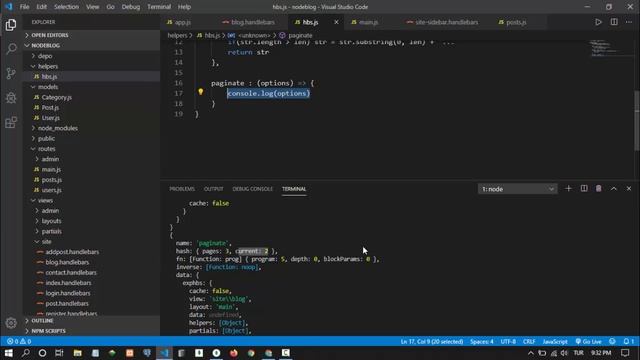Kill the terminal with trash icon
This screenshot has height=360, width=640.
pyautogui.click(x=598, y=189)
